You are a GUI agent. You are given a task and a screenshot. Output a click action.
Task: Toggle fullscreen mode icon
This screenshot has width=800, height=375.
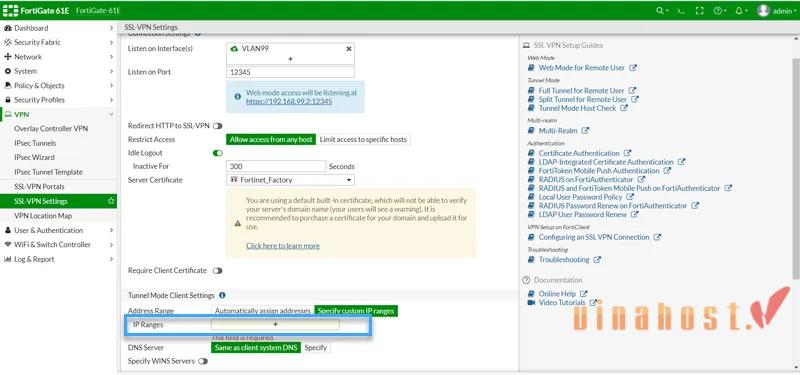coord(699,11)
